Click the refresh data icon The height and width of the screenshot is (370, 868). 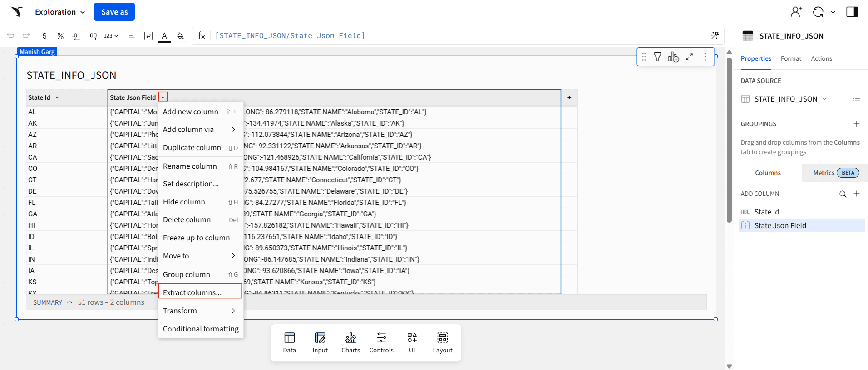coord(818,12)
